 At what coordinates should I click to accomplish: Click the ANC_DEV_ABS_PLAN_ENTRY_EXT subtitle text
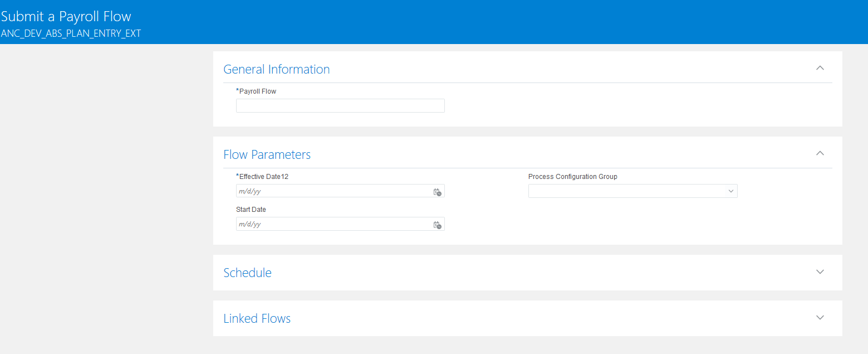pyautogui.click(x=71, y=33)
